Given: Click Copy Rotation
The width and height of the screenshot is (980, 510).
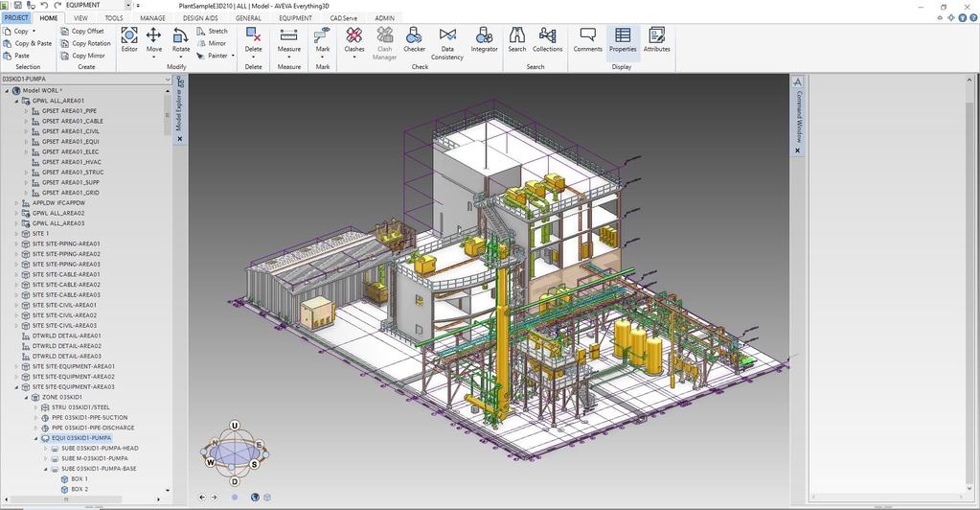Looking at the screenshot, I should point(85,43).
